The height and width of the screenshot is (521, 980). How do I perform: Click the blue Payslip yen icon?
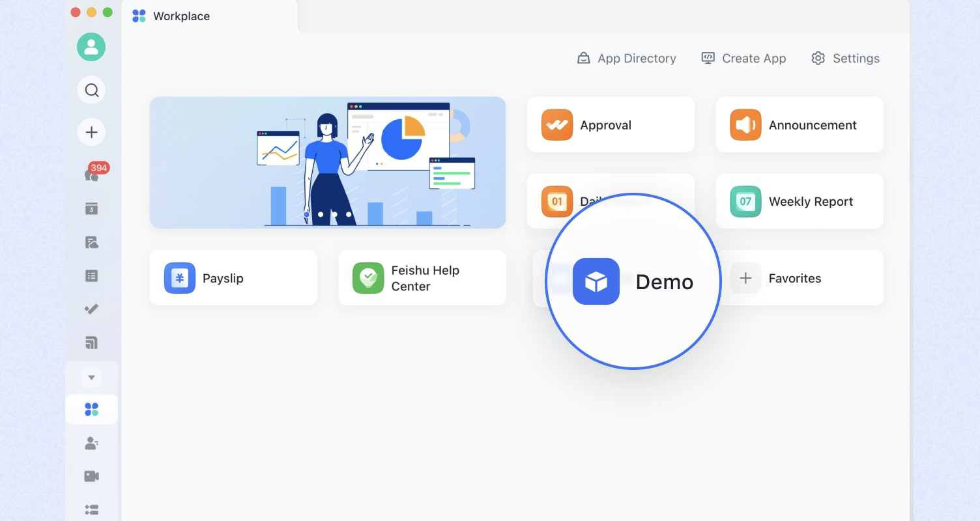coord(180,278)
